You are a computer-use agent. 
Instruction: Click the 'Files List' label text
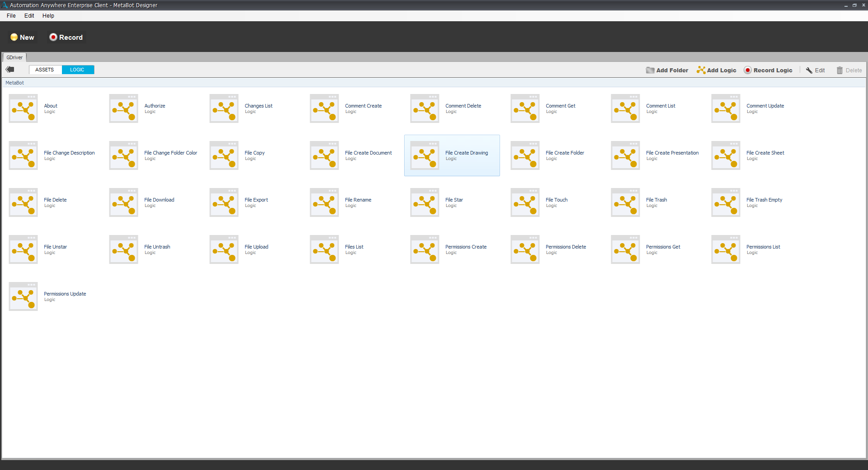coord(354,247)
